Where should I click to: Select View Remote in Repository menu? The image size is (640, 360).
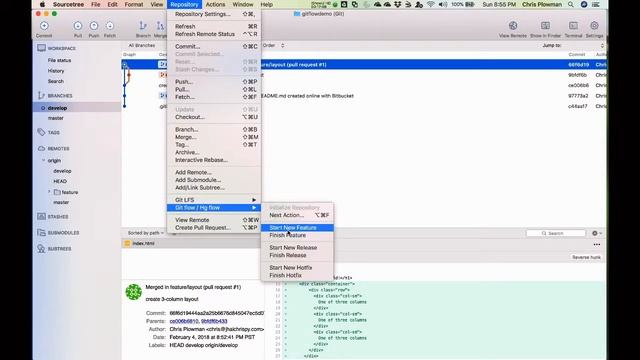point(214,220)
